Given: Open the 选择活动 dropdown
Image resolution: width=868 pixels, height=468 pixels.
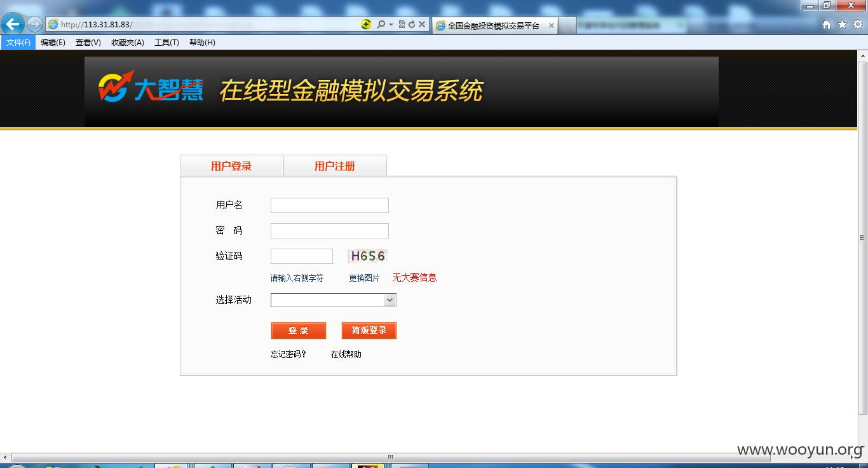Looking at the screenshot, I should (x=334, y=300).
